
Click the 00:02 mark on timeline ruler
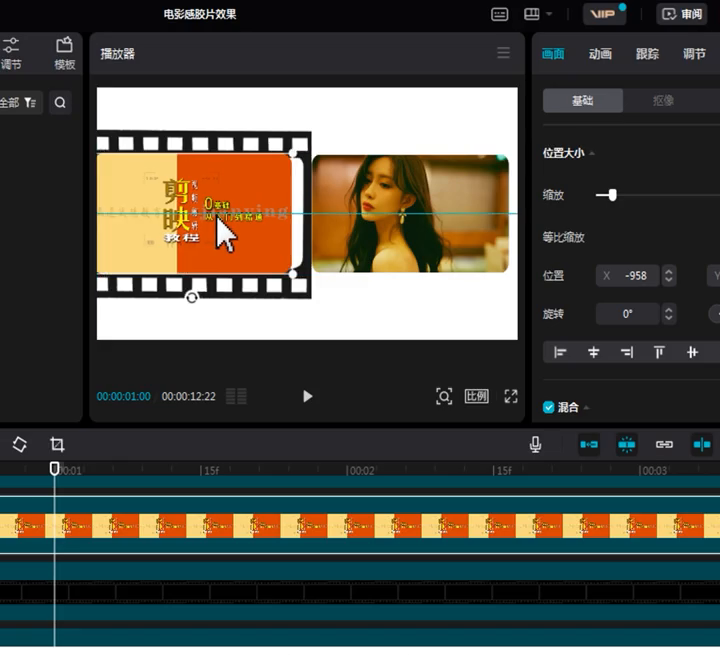click(360, 471)
